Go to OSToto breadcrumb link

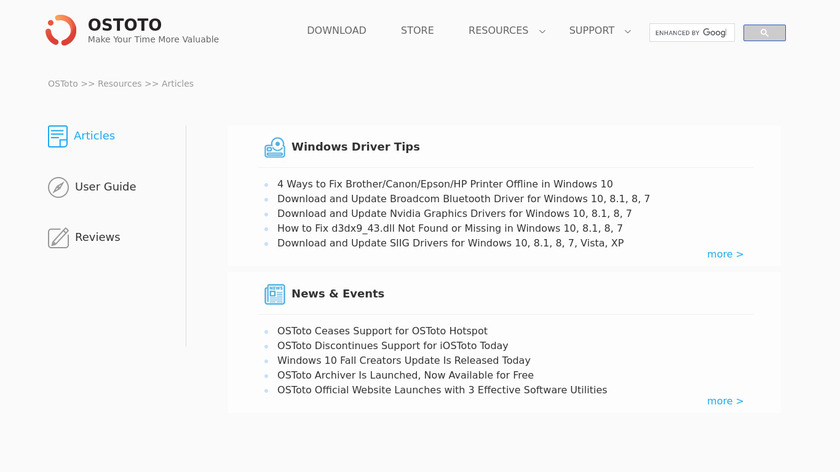pyautogui.click(x=63, y=84)
